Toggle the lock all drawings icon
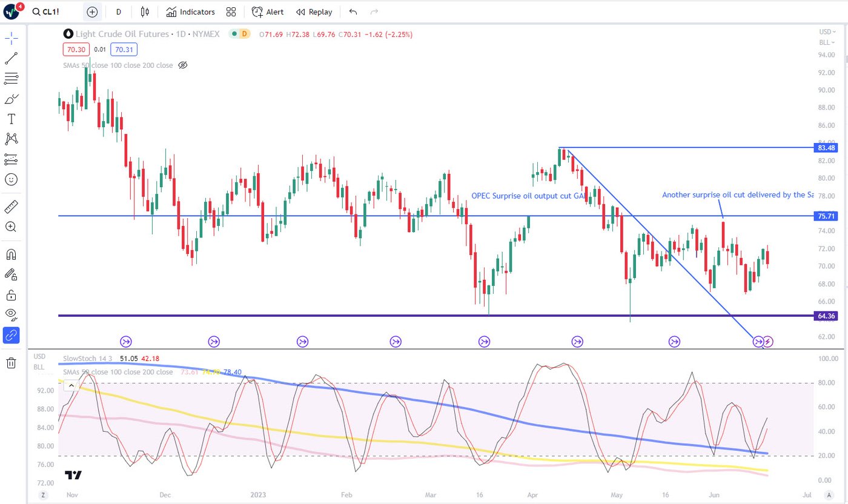The image size is (848, 504). tap(11, 295)
